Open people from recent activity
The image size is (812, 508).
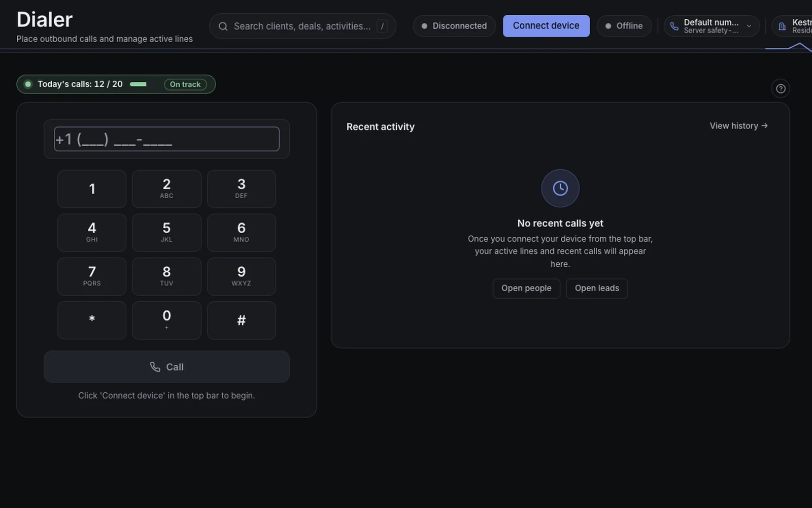526,288
